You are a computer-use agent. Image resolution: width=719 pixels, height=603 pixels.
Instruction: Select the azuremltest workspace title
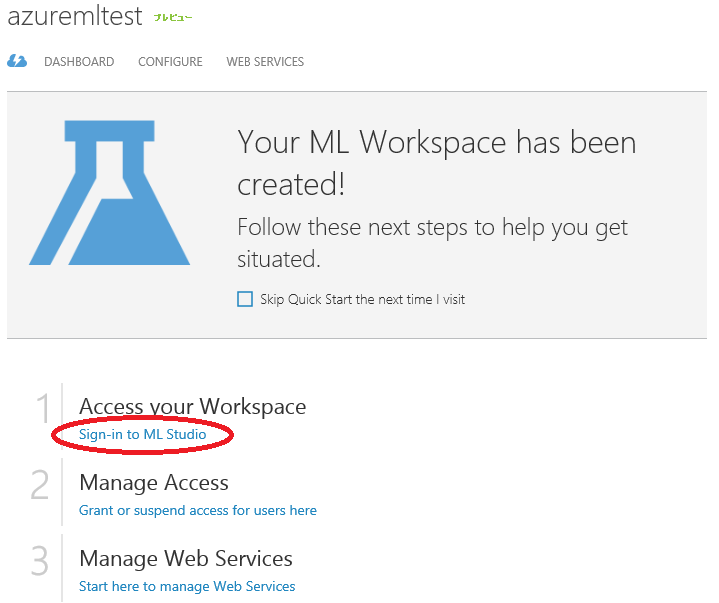pyautogui.click(x=75, y=16)
